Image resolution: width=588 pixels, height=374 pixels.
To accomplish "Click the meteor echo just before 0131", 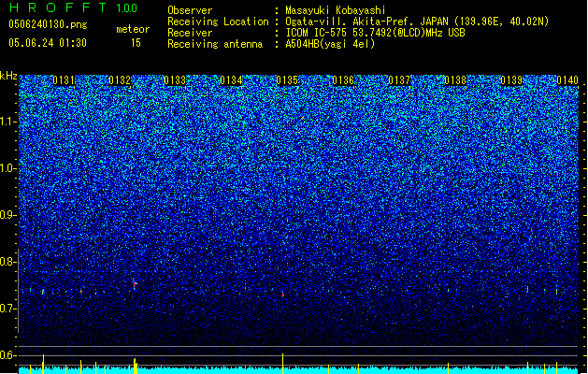I will click(43, 292).
